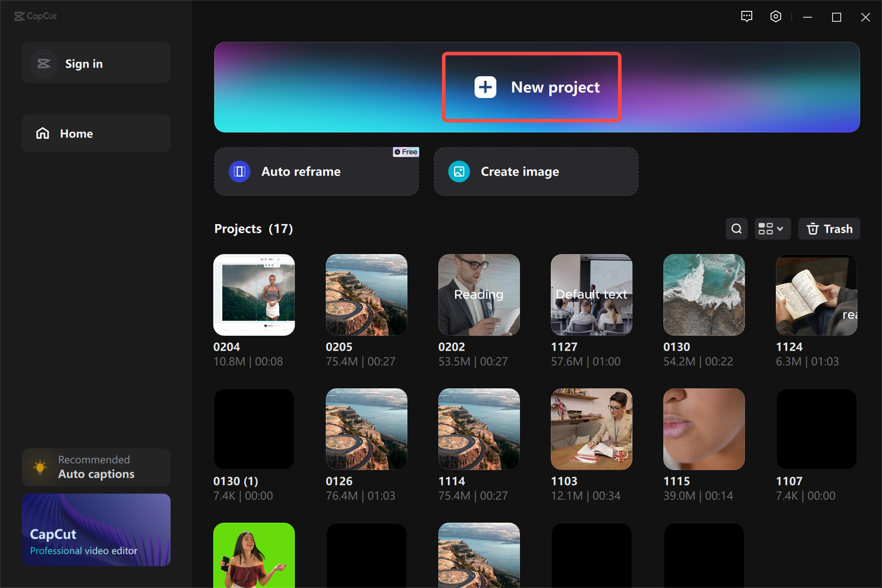Start a New project
This screenshot has width=882, height=588.
[531, 87]
